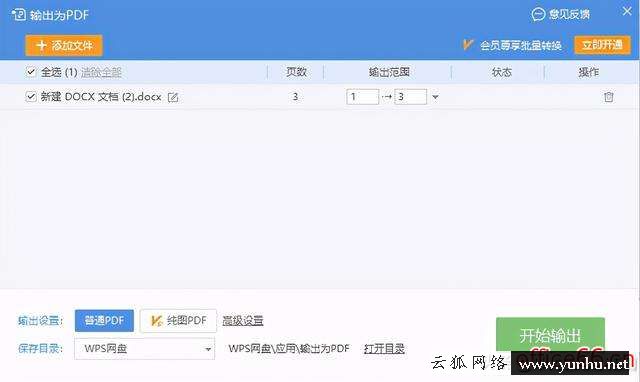Click the 输出范围 column header

click(x=389, y=72)
